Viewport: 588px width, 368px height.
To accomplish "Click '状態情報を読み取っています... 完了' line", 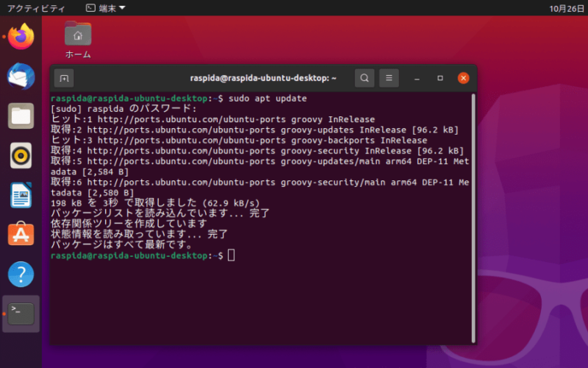I will tap(140, 234).
